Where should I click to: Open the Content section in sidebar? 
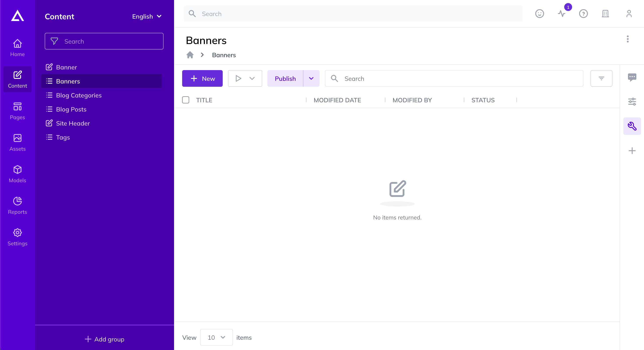[x=18, y=79]
